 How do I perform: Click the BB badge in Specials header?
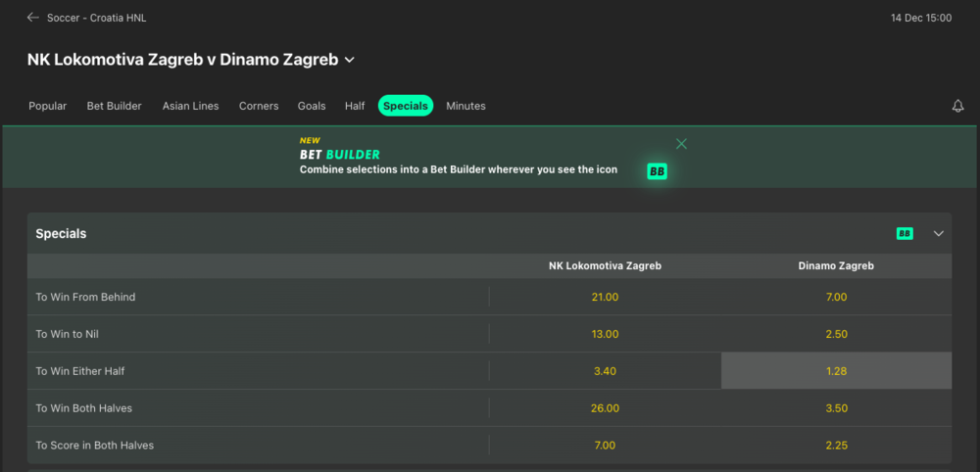[x=905, y=234]
